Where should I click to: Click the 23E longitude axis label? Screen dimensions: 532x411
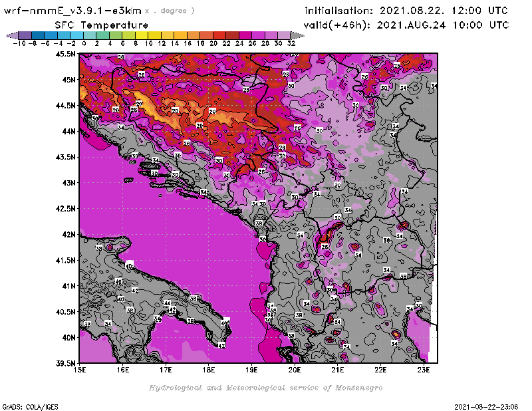[x=424, y=370]
